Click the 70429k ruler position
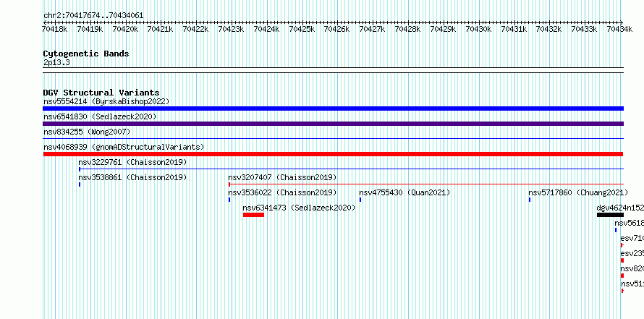The width and height of the screenshot is (644, 319). pyautogui.click(x=443, y=29)
